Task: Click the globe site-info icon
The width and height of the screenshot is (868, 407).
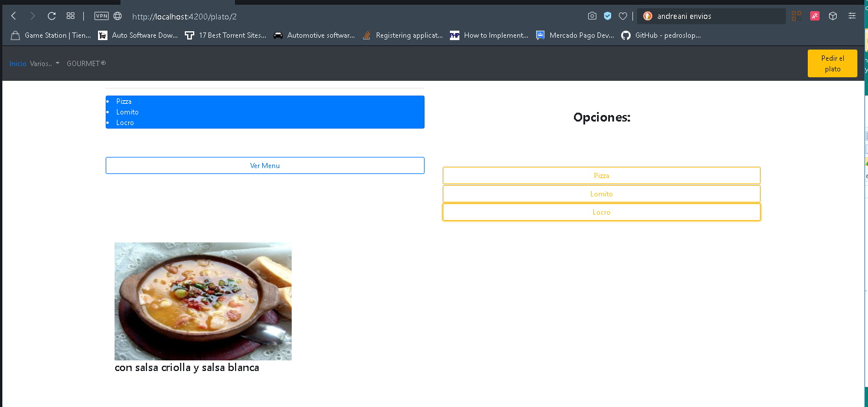Action: [118, 16]
